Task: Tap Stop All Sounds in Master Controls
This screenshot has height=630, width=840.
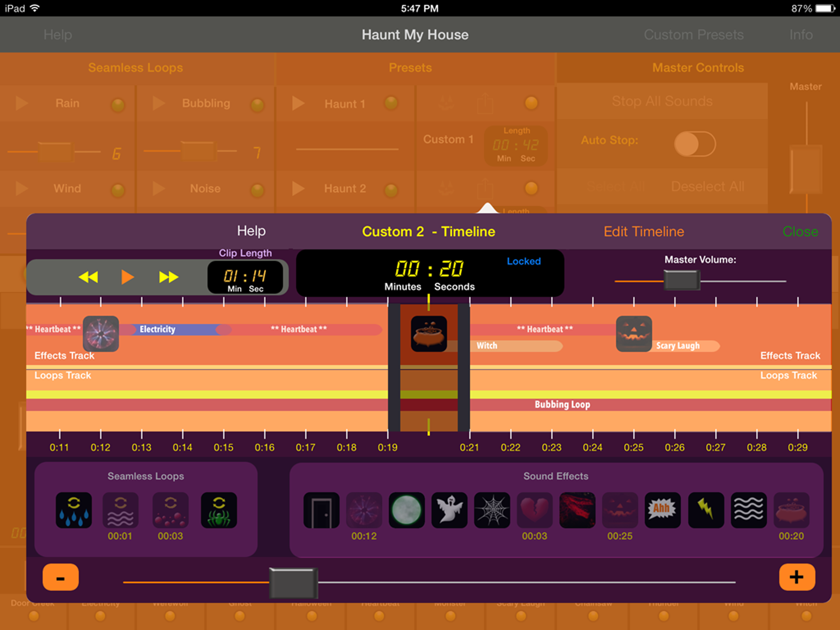Action: (662, 101)
